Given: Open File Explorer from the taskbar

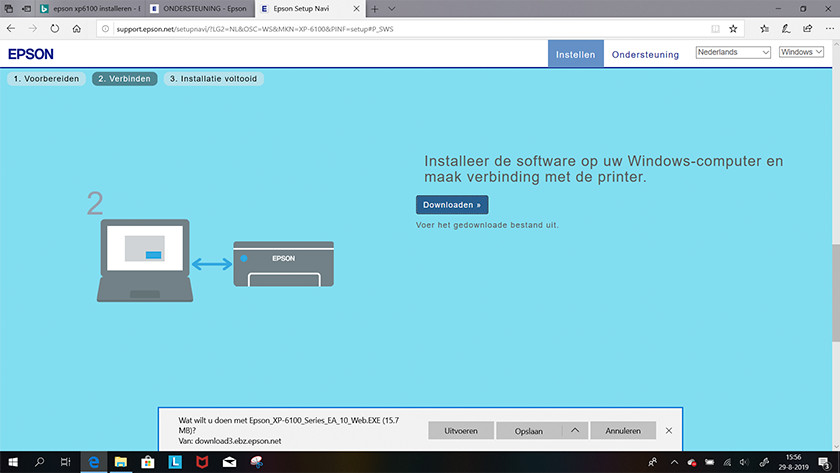Looking at the screenshot, I should [x=120, y=462].
